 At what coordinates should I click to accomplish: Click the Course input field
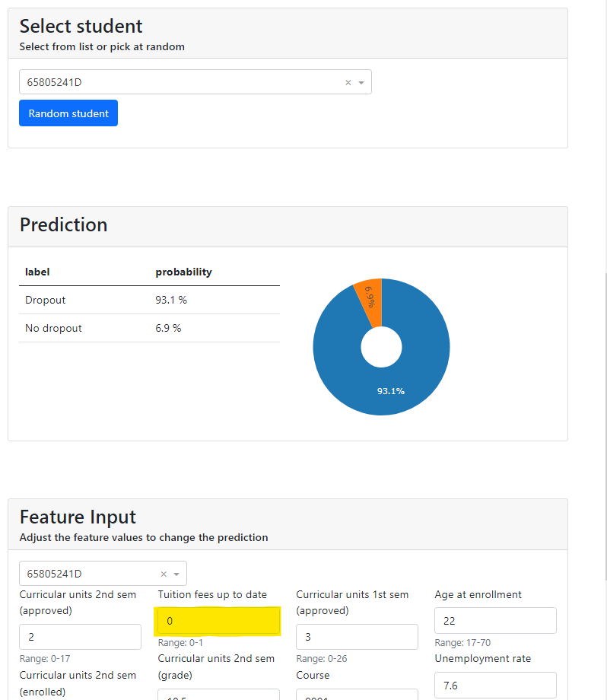(x=357, y=694)
